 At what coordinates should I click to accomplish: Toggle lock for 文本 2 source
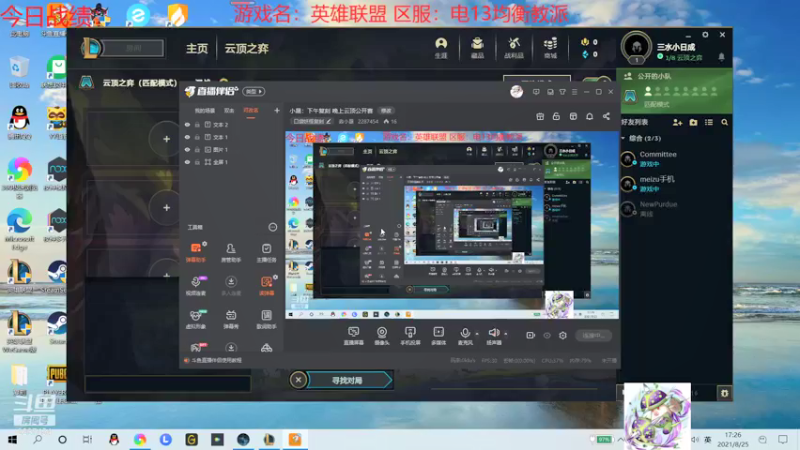[197, 124]
